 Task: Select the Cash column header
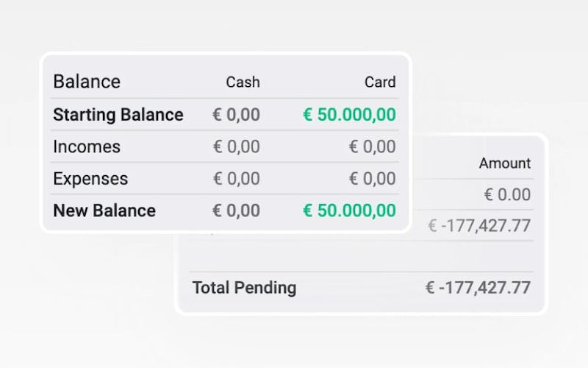(x=243, y=82)
